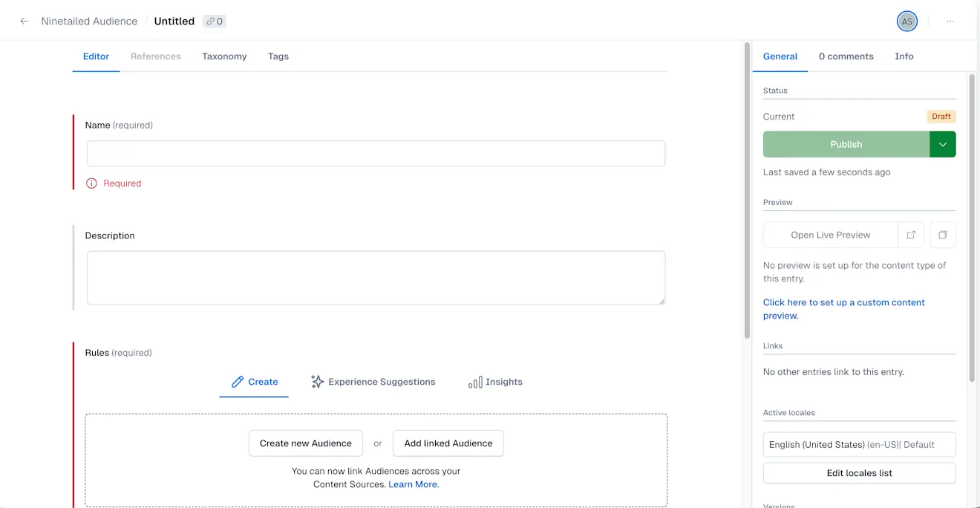The image size is (980, 508).
Task: View the 0 comments tab
Action: coord(846,56)
